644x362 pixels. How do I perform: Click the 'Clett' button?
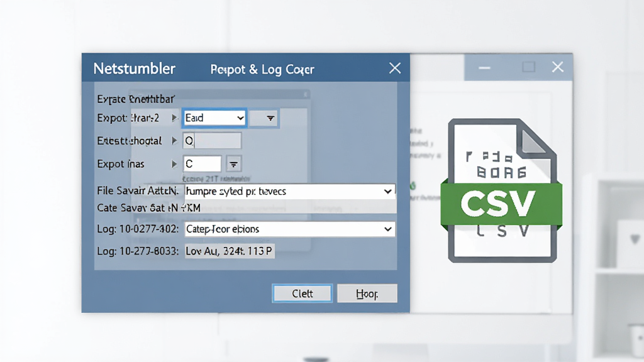click(x=303, y=293)
